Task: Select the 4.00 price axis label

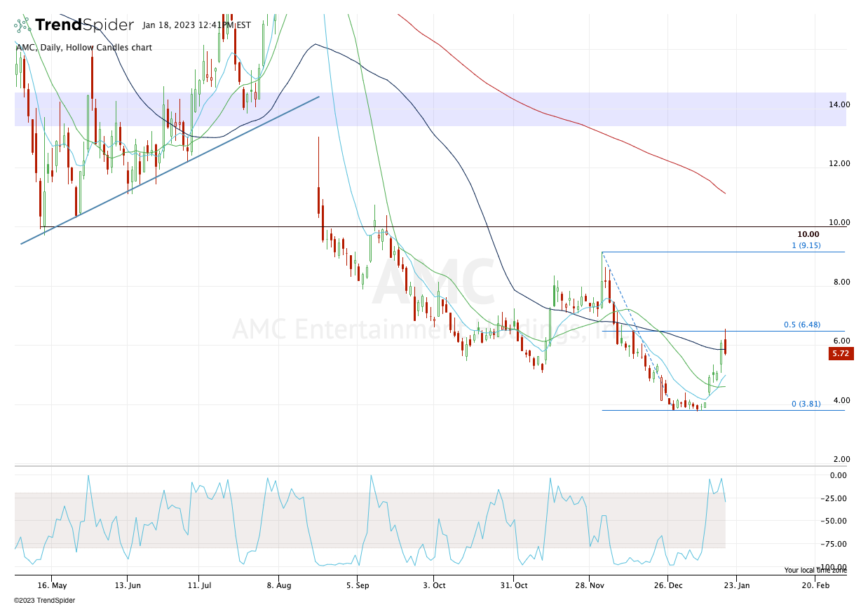Action: (x=841, y=400)
